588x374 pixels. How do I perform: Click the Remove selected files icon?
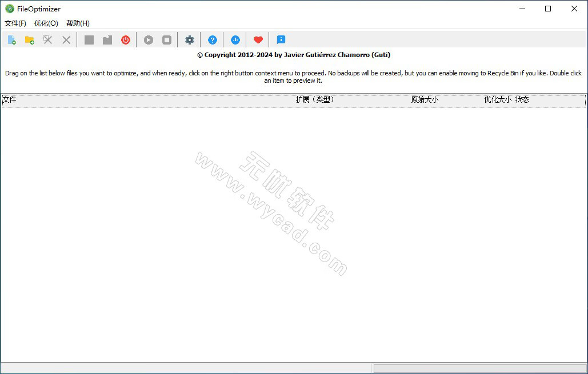coord(48,40)
